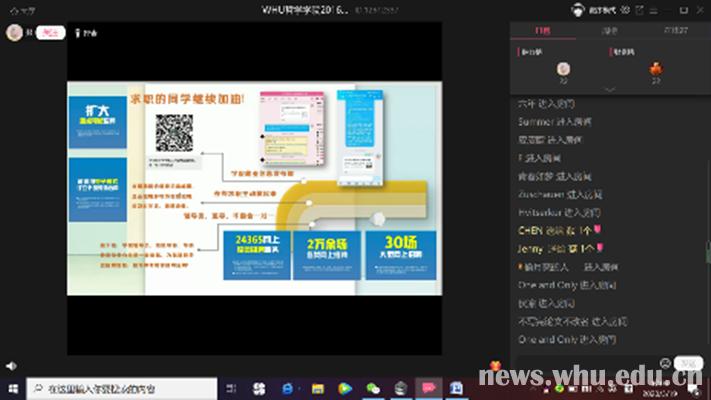Click the gift icon beside the chat input
This screenshot has height=400, width=711.
point(494,363)
